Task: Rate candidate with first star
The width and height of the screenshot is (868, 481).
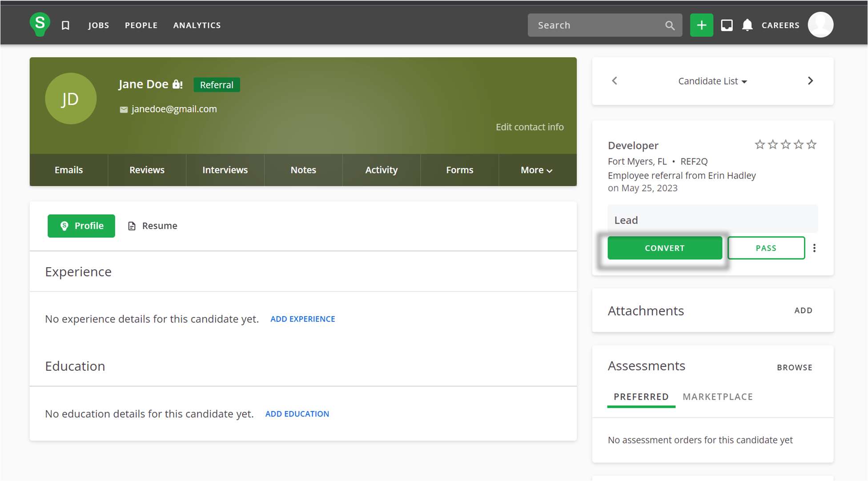Action: [x=759, y=144]
